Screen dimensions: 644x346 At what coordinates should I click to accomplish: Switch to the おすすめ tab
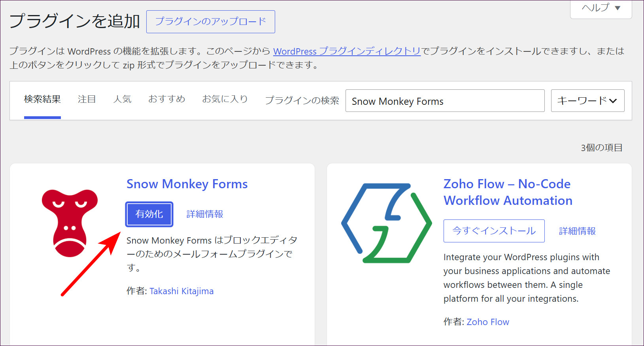(167, 99)
